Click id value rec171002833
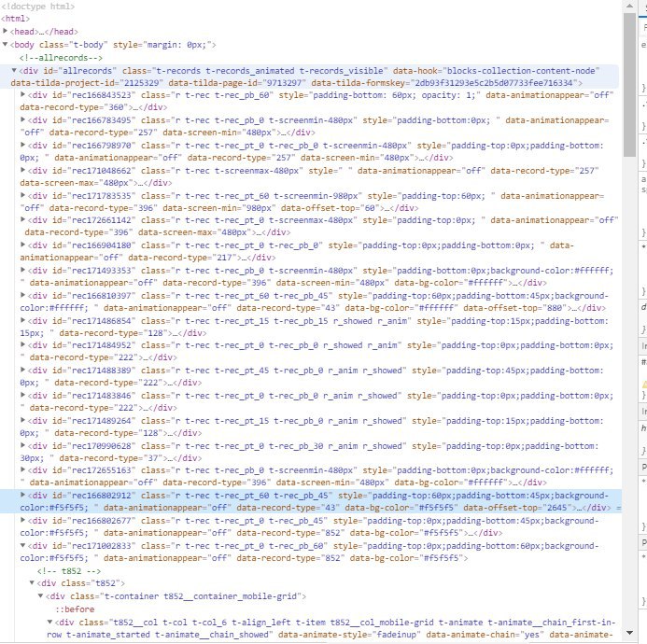Viewport: 647px width, 644px height. [102, 546]
